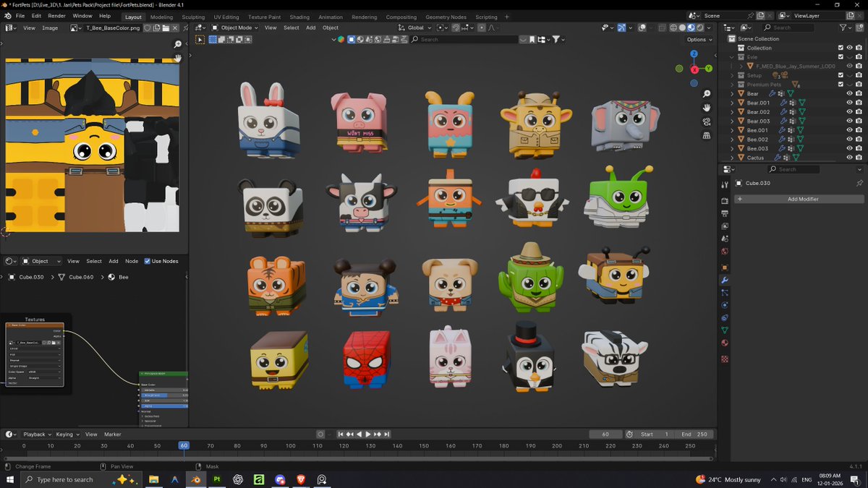The width and height of the screenshot is (868, 488).
Task: Select rendered viewport shading
Action: click(x=699, y=27)
